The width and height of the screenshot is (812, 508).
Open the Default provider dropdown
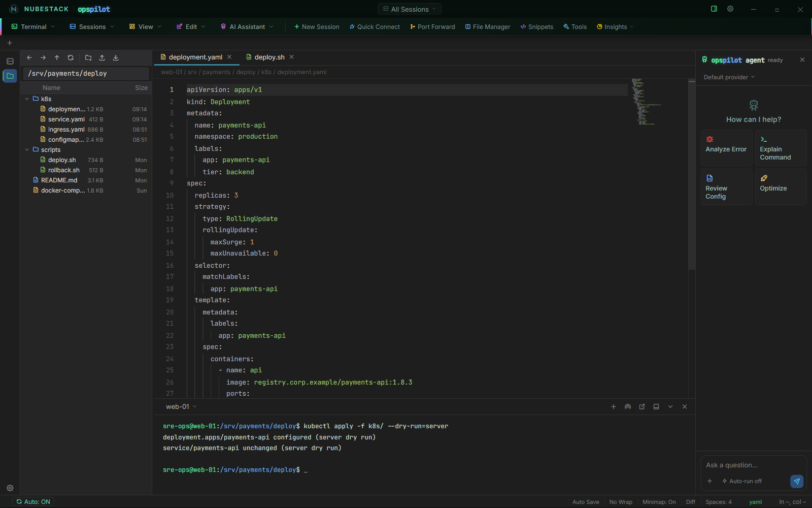click(x=729, y=77)
